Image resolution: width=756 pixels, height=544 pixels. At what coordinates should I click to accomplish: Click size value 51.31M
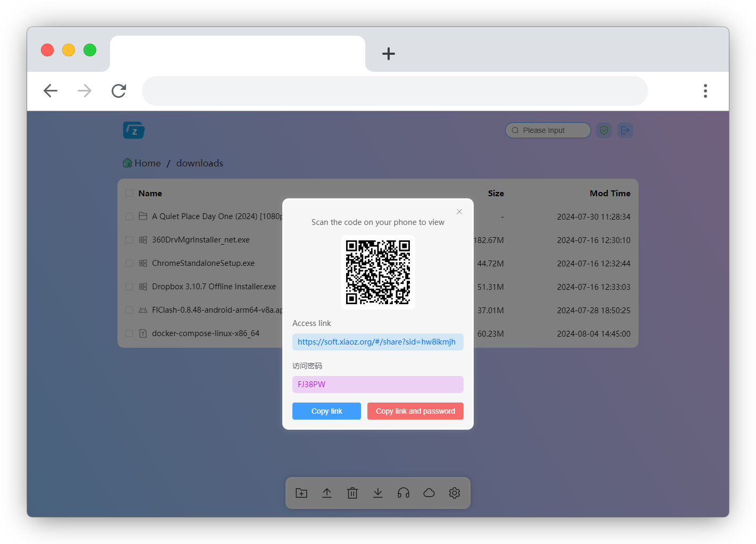coord(491,287)
